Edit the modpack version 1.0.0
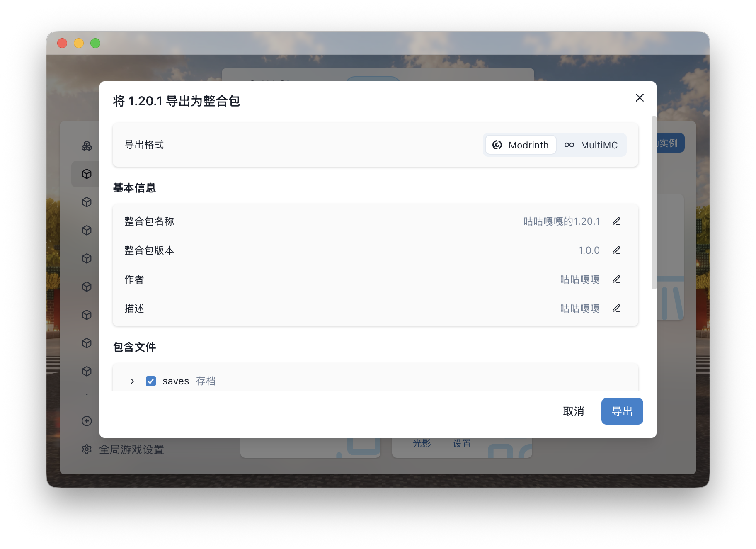Screen dimensions: 756x549 tap(616, 250)
